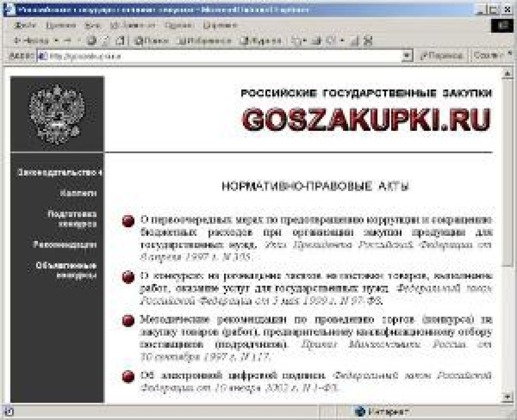Open the Справка menu

pyautogui.click(x=220, y=25)
